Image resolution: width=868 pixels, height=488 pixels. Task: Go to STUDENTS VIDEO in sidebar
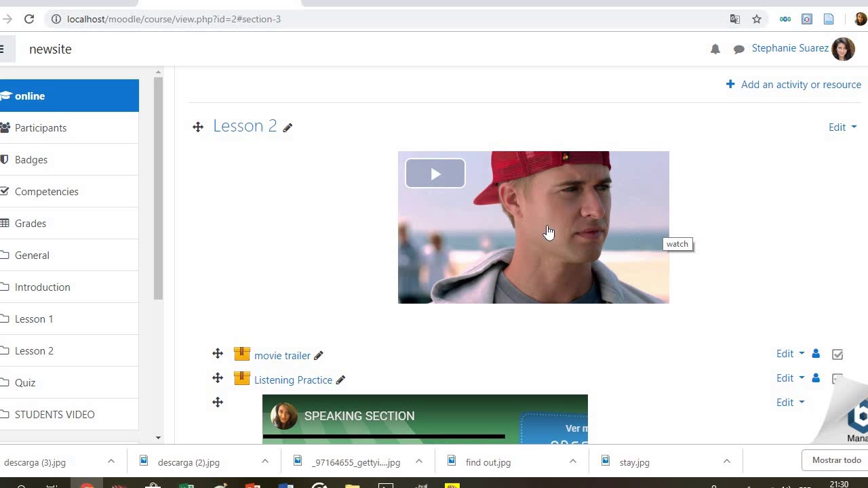tap(69, 414)
